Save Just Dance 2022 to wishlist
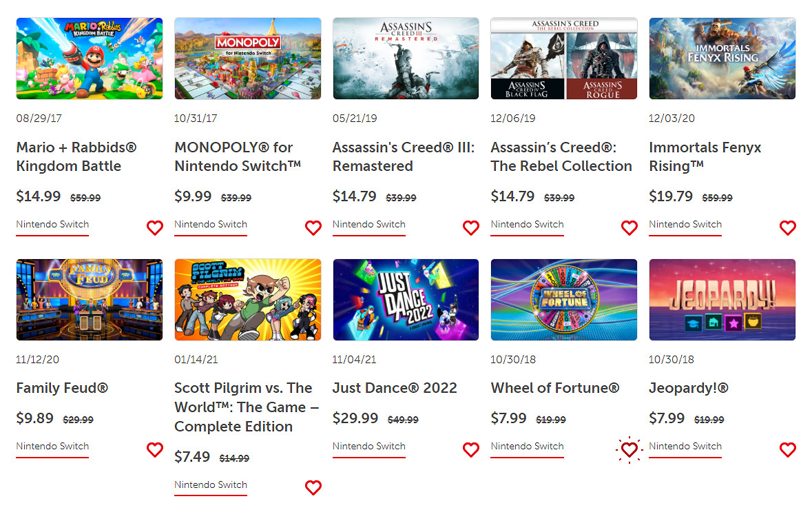Image resolution: width=812 pixels, height=521 pixels. pyautogui.click(x=471, y=450)
